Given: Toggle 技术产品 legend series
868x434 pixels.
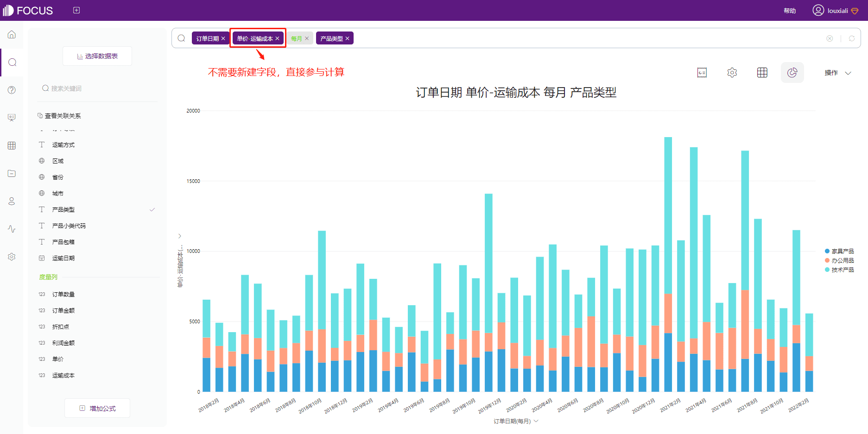Looking at the screenshot, I should coord(839,270).
